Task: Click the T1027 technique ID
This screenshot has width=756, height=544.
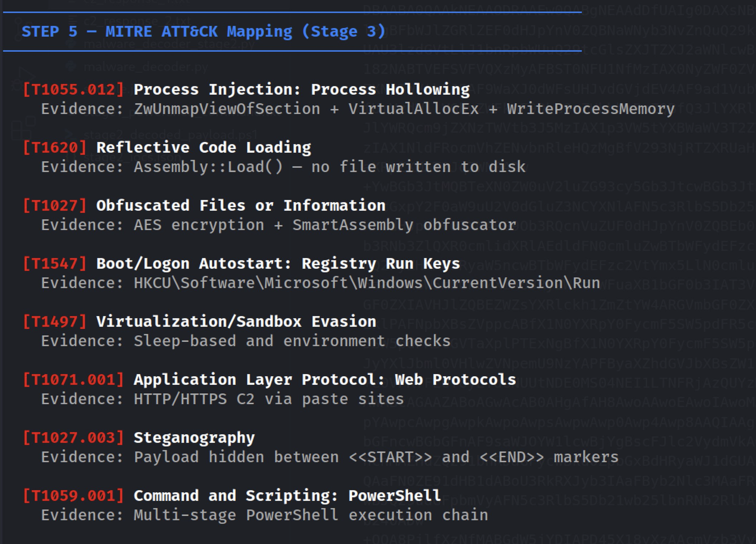Action: pyautogui.click(x=55, y=206)
